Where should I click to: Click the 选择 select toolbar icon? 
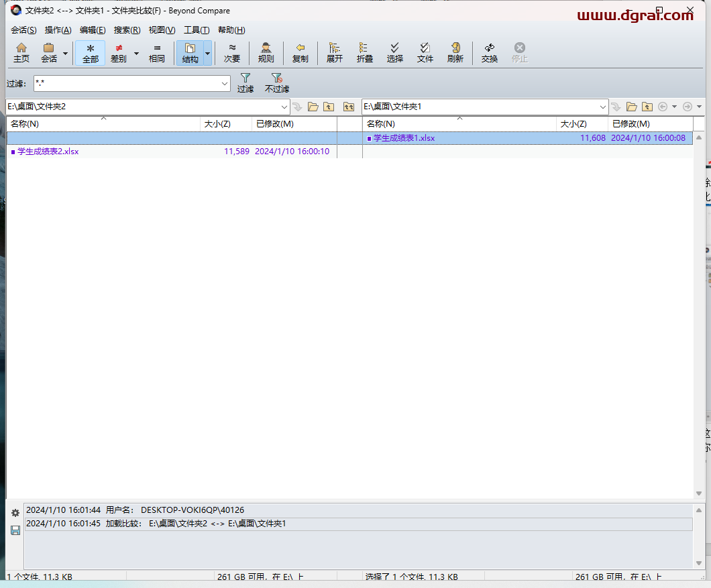pyautogui.click(x=395, y=52)
